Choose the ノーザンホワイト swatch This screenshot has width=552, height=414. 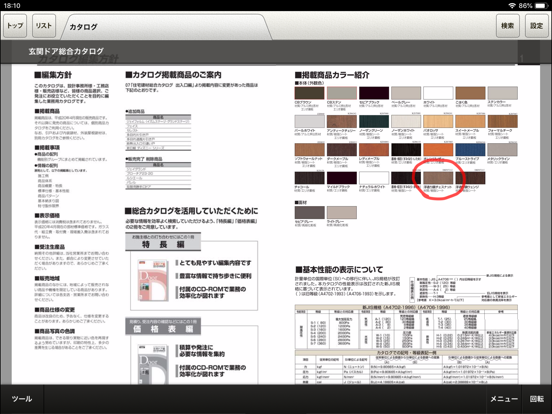pos(406,121)
